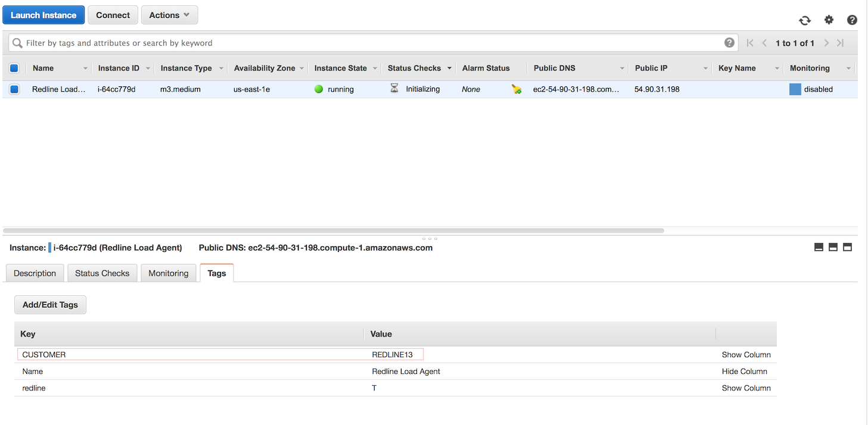868x425 pixels.
Task: Click the us-east-1e zone cell
Action: [251, 89]
